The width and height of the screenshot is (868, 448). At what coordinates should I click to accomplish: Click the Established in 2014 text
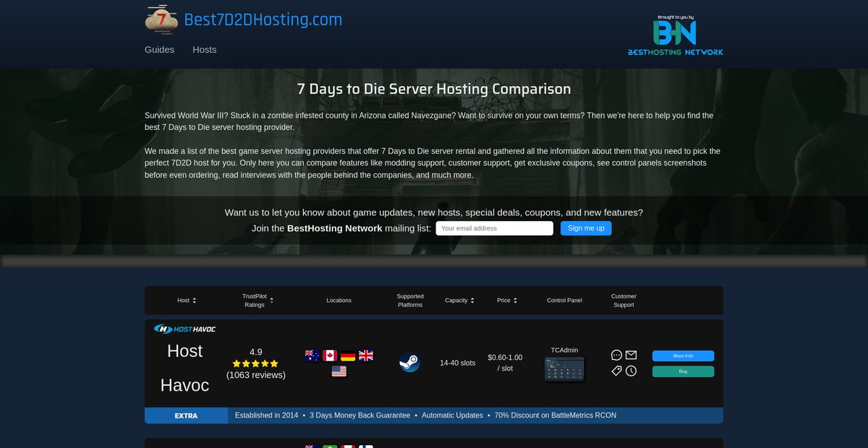[266, 415]
